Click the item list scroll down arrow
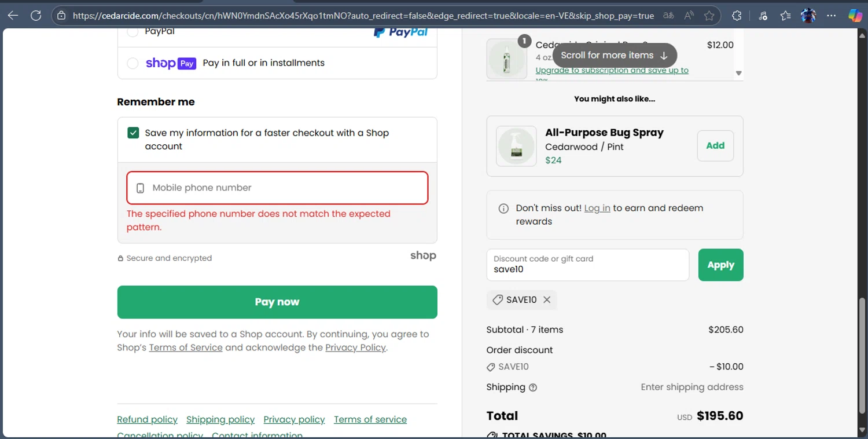The height and width of the screenshot is (439, 868). coord(738,73)
